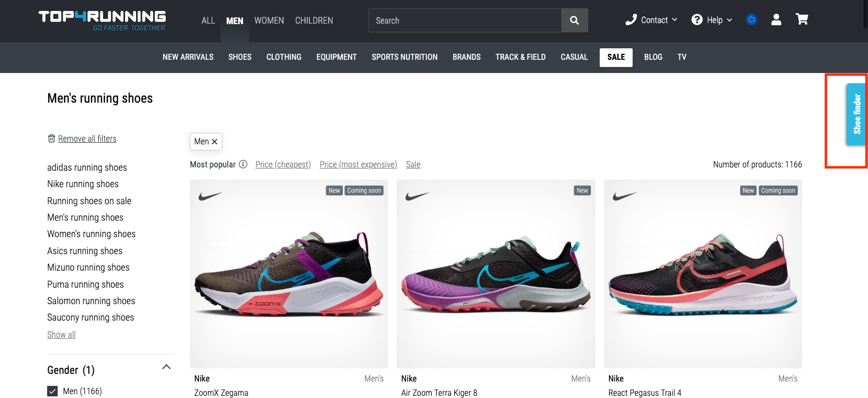Open TV menu item
868x398 pixels.
(682, 57)
